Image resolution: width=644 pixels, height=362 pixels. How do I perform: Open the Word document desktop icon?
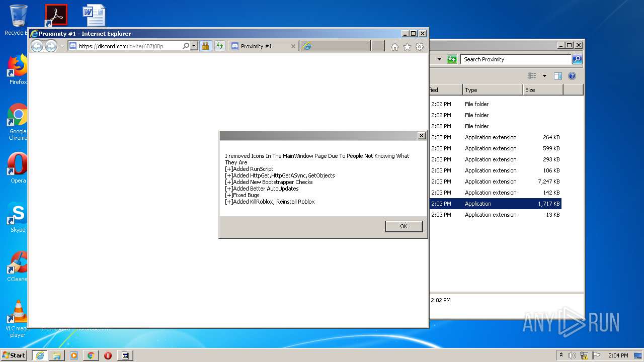pos(94,15)
